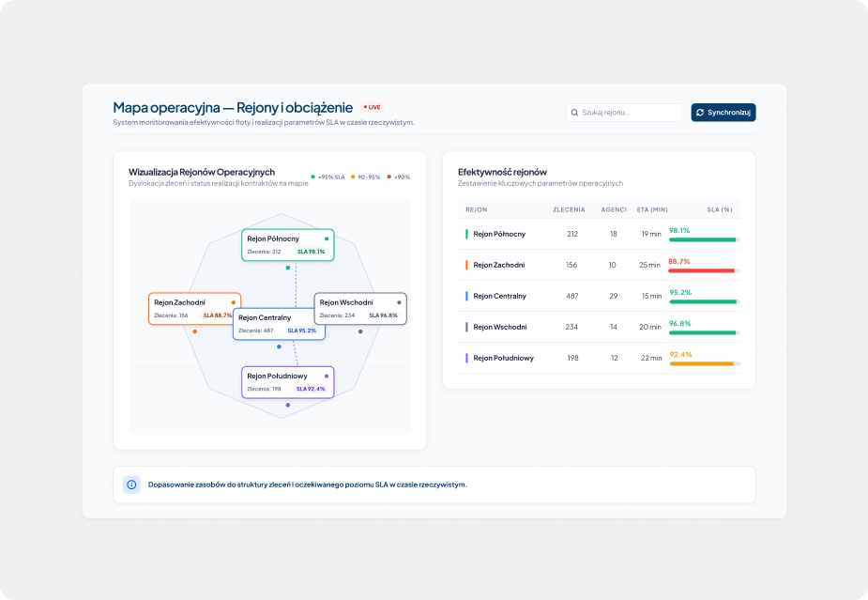Click the orange dot on Rejon Zachodni card
The image size is (868, 600).
234,302
